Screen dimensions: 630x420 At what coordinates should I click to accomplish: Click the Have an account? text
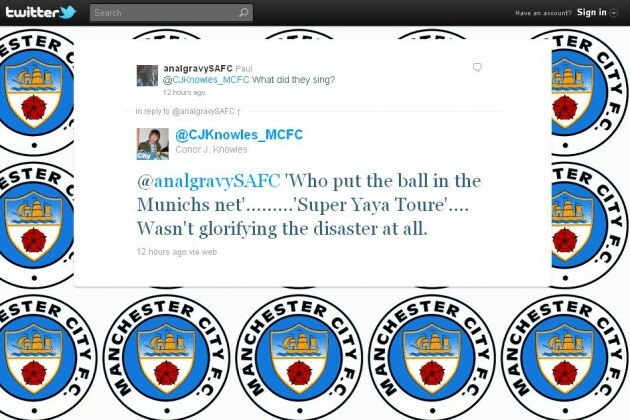pos(543,13)
